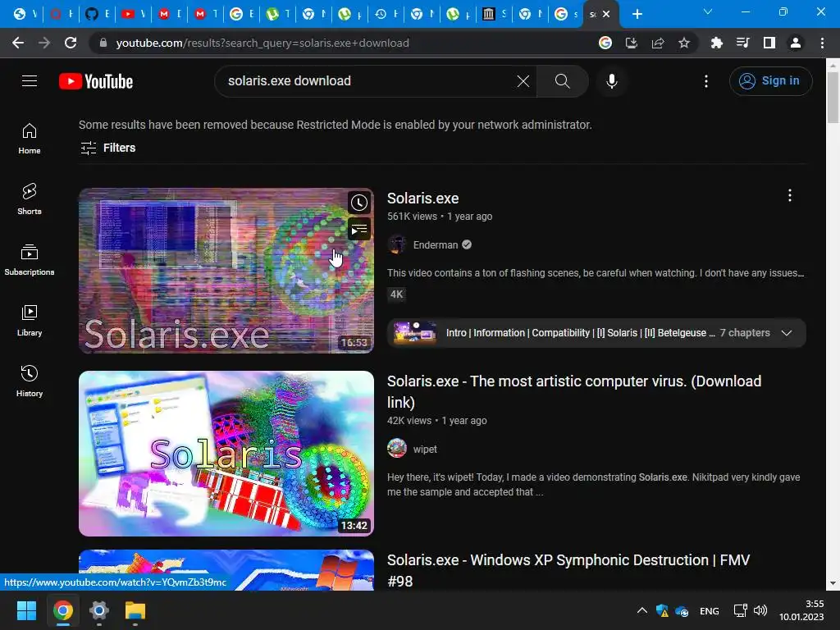The height and width of the screenshot is (630, 840).
Task: Click the address bar URL
Action: pyautogui.click(x=262, y=43)
